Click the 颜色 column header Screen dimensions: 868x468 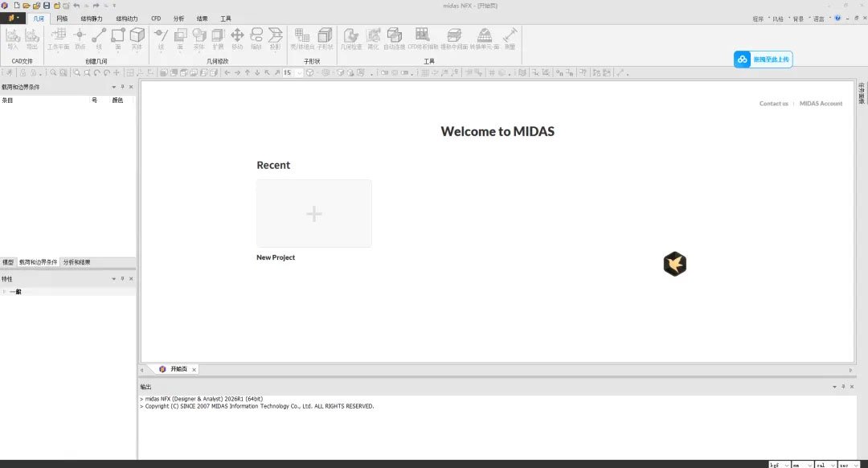(117, 101)
